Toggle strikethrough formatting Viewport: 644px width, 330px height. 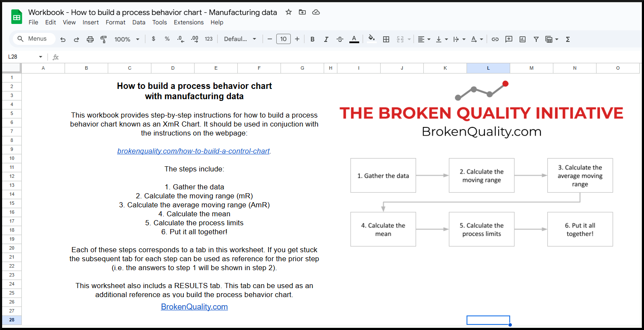point(340,39)
